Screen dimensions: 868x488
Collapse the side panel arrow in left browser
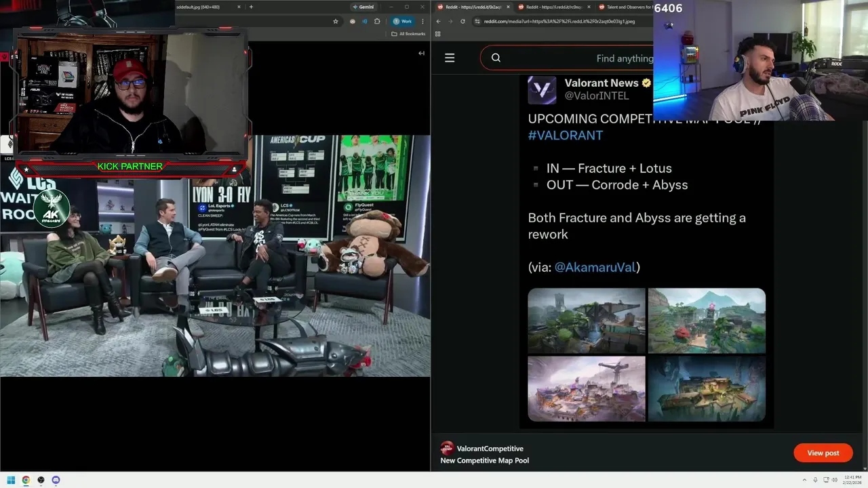(x=421, y=53)
